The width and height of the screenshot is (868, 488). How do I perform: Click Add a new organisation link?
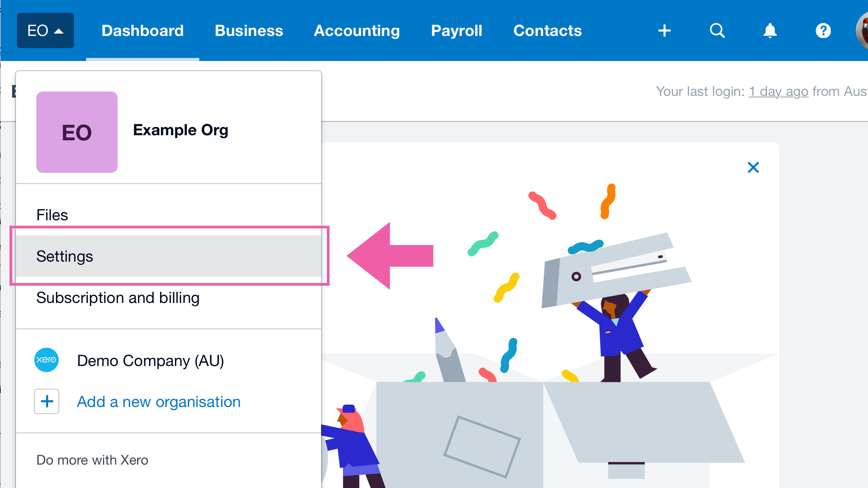pos(159,402)
